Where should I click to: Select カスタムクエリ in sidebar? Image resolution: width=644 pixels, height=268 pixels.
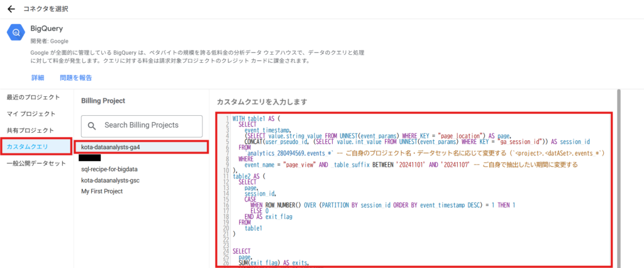tap(36, 147)
